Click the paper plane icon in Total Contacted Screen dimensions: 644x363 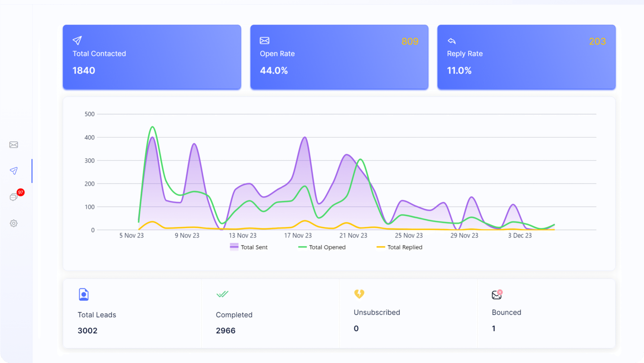tap(77, 41)
